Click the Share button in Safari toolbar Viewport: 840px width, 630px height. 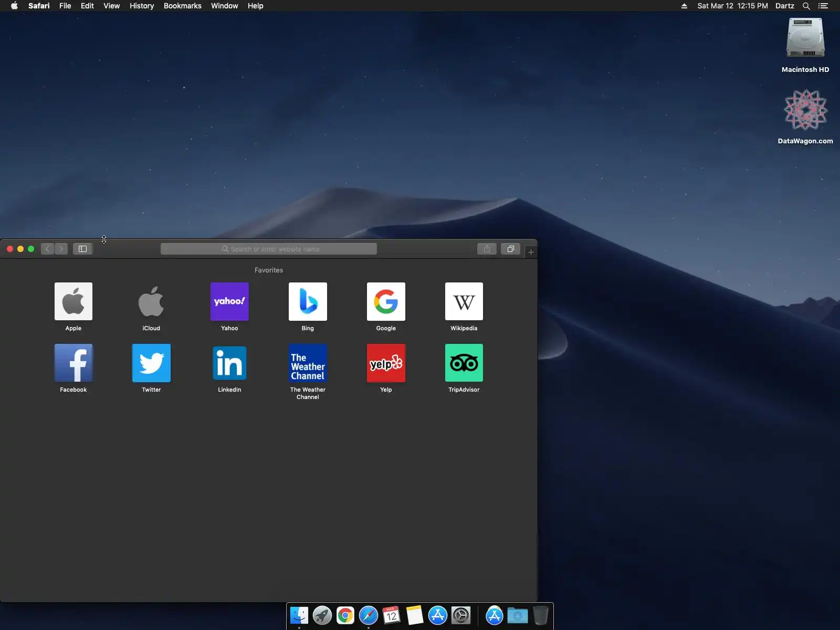[x=487, y=249]
